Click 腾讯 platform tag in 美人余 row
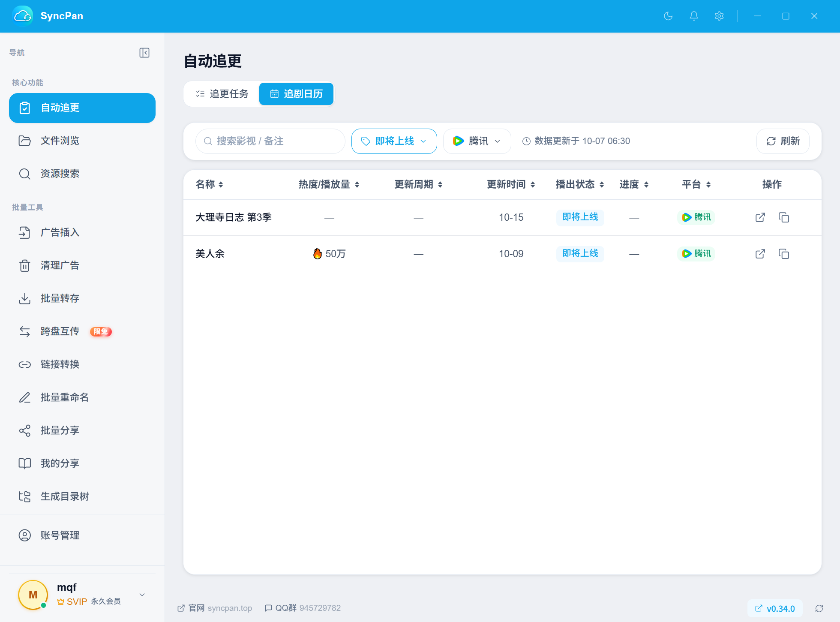The width and height of the screenshot is (840, 622). pos(696,254)
